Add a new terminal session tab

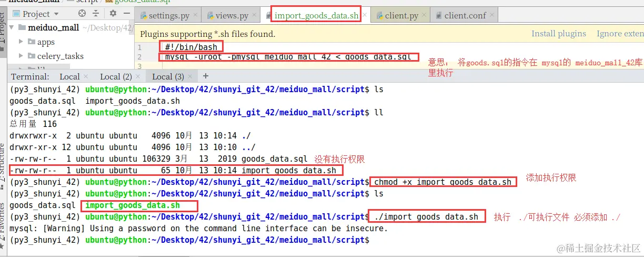[x=206, y=76]
